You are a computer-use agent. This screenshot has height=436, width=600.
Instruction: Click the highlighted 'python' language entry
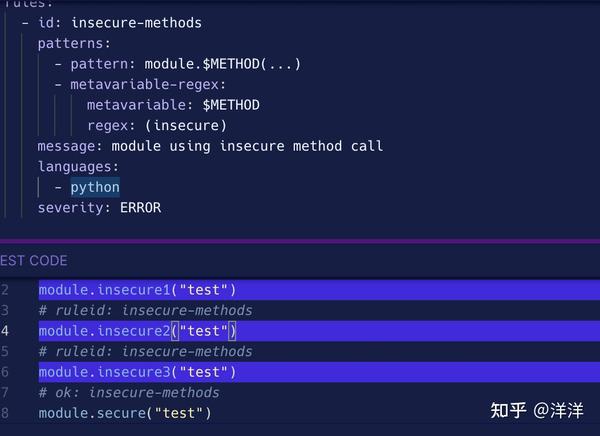click(x=95, y=187)
